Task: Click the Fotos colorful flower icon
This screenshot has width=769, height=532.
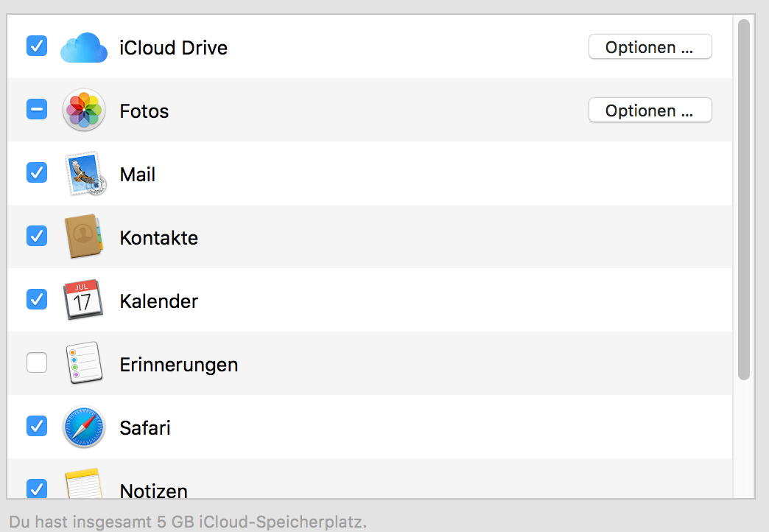Action: (x=84, y=111)
